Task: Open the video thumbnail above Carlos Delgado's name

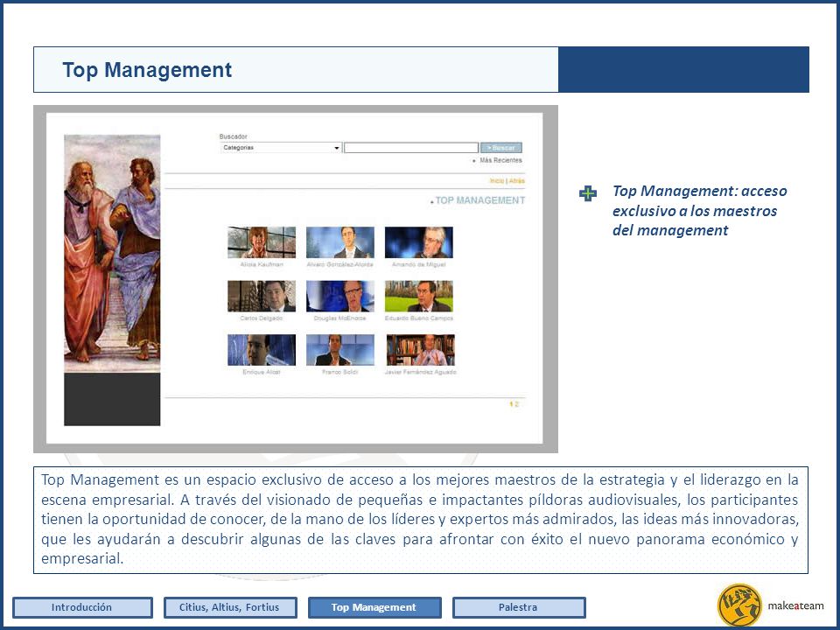Action: pos(262,296)
